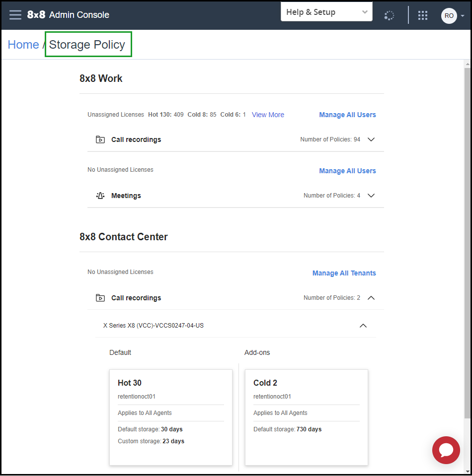The height and width of the screenshot is (476, 472).
Task: Open Manage All Users for Call recordings
Action: pyautogui.click(x=347, y=115)
